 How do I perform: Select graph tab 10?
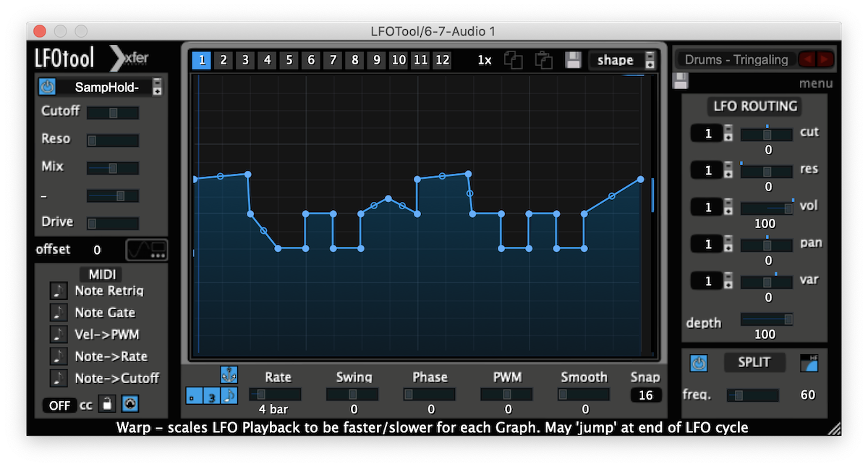(399, 60)
